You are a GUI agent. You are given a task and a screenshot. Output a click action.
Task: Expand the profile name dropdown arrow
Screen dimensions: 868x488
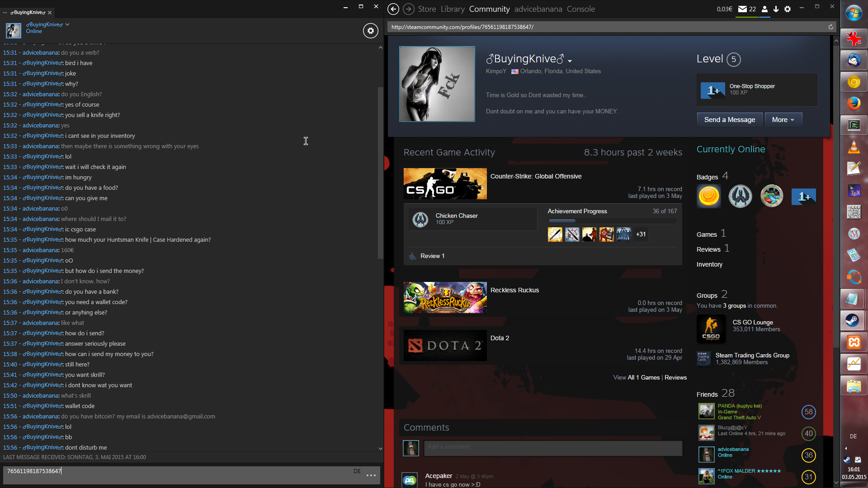[x=570, y=61]
